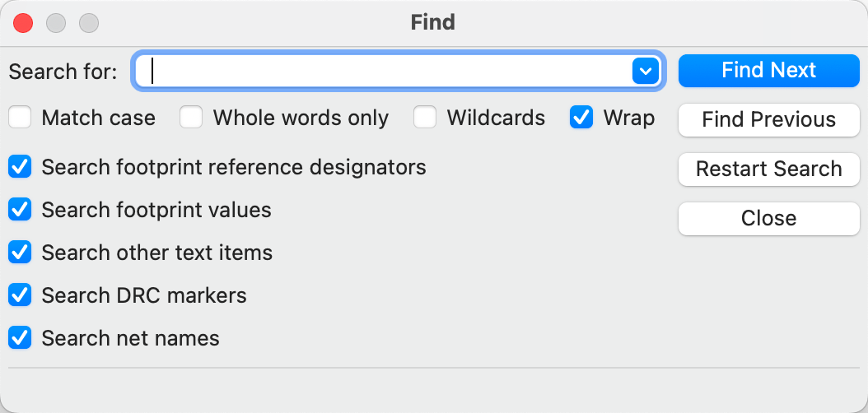Uncheck Search net names
The height and width of the screenshot is (413, 868).
click(x=21, y=338)
